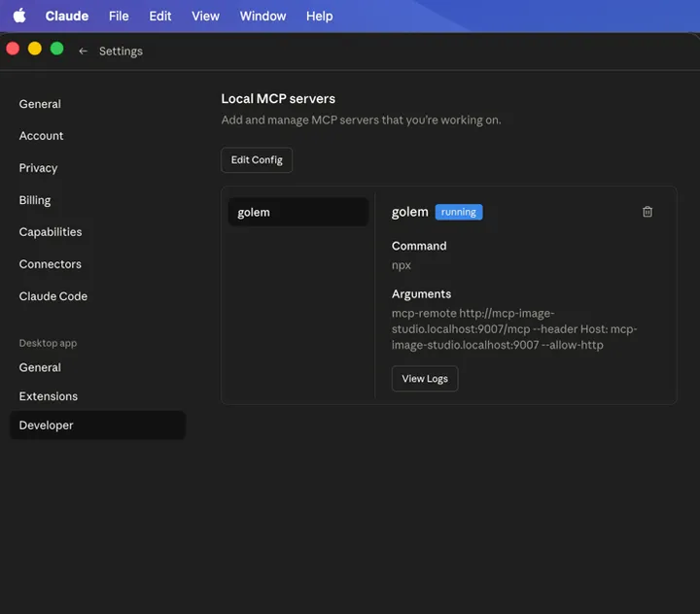
Task: Click the Command label
Action: (419, 246)
